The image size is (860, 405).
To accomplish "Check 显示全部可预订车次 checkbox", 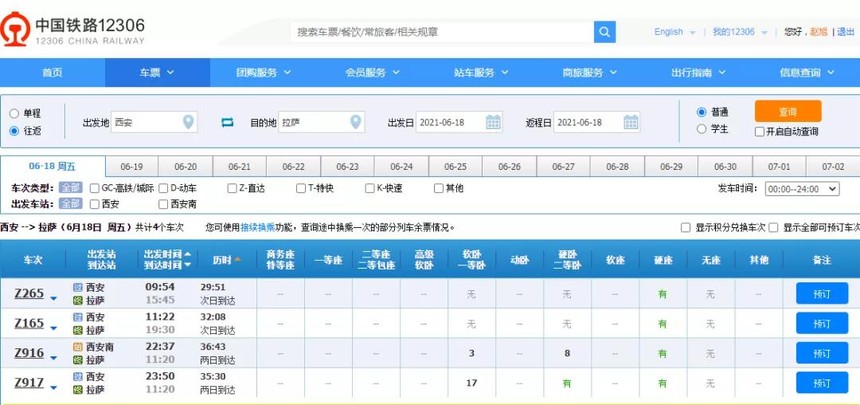I will click(773, 227).
